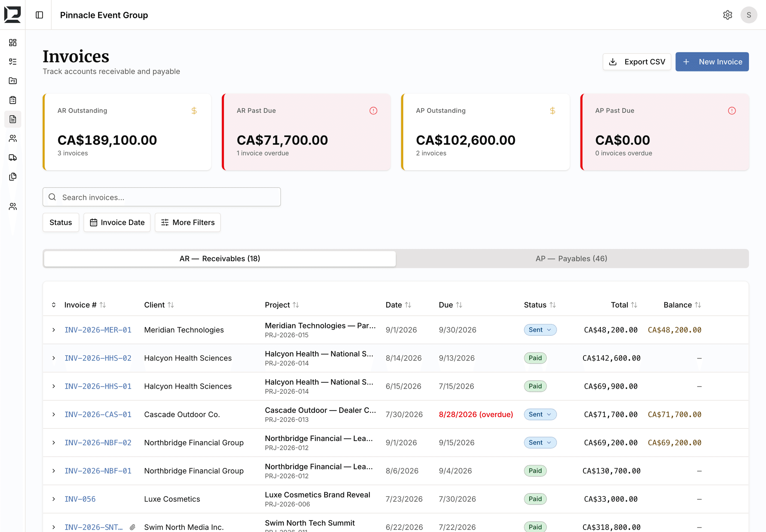Click the overdue date 8/28/2026
This screenshot has height=532, width=766.
(x=476, y=414)
